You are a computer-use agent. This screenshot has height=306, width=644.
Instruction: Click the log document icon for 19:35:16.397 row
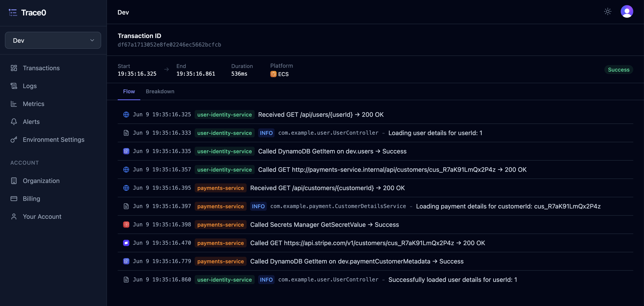pyautogui.click(x=126, y=206)
